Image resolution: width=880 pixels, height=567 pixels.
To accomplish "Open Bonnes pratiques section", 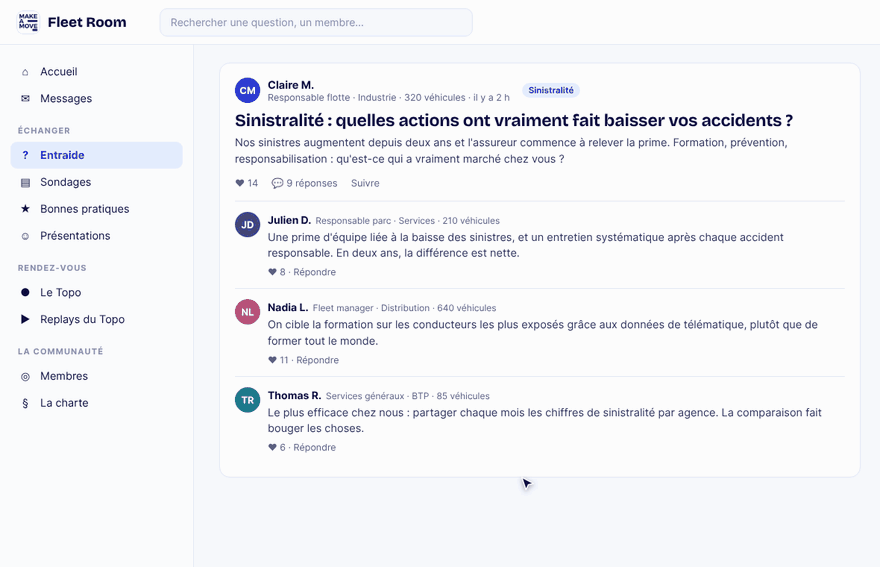I will (97, 209).
